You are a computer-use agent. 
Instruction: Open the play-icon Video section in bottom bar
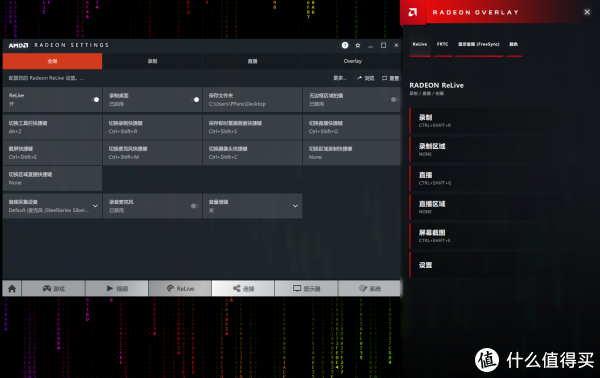pyautogui.click(x=117, y=288)
